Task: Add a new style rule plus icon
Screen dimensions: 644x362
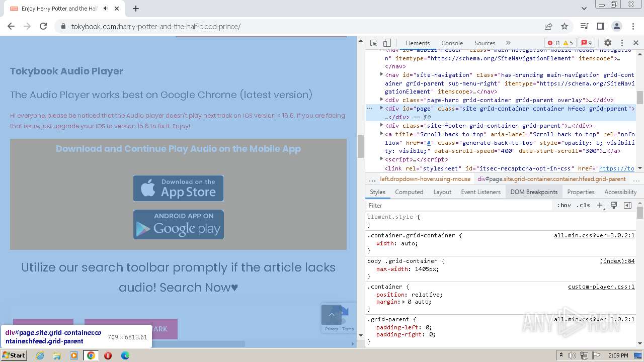Action: point(600,205)
